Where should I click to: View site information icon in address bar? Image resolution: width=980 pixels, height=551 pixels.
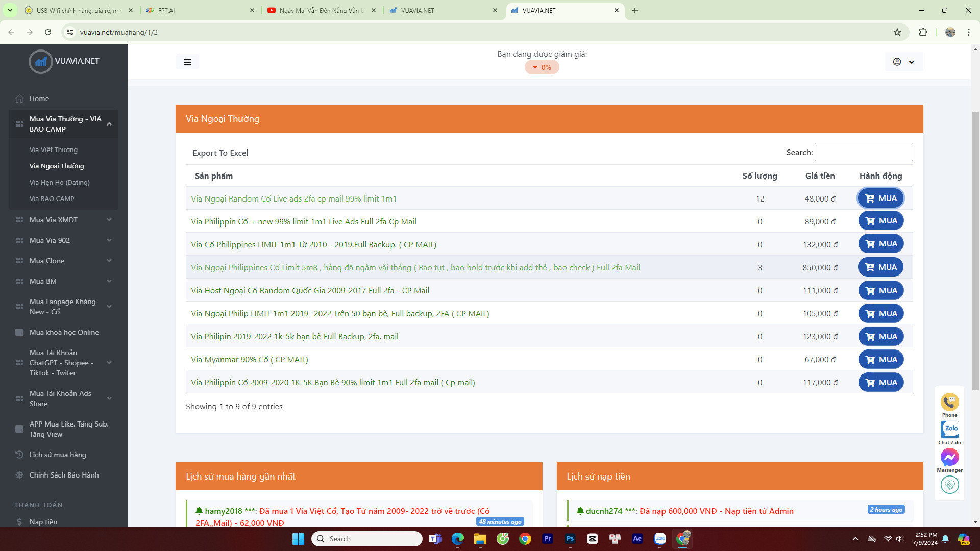coord(70,32)
